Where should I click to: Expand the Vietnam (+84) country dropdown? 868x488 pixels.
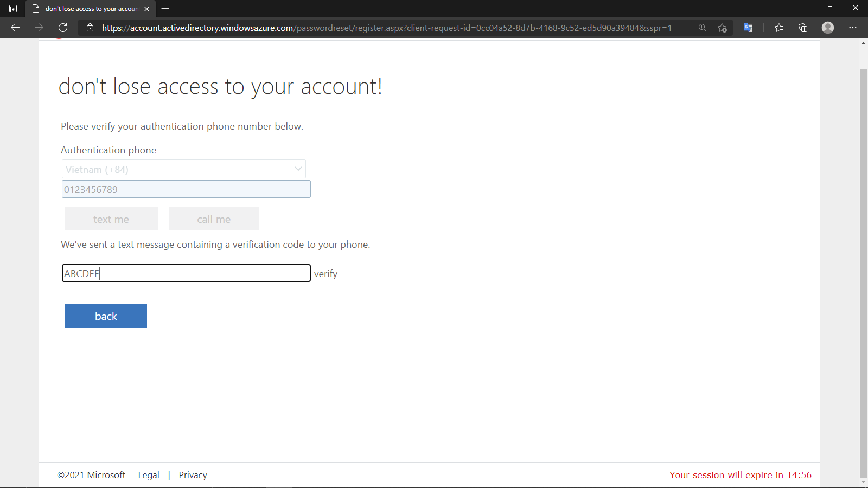pyautogui.click(x=184, y=169)
